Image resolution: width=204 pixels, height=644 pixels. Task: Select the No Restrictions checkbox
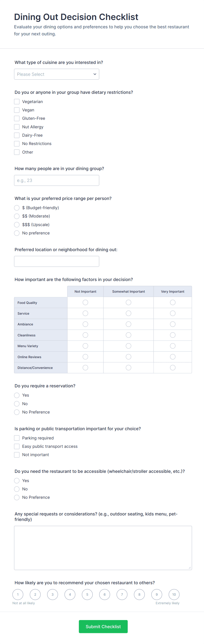click(x=17, y=143)
